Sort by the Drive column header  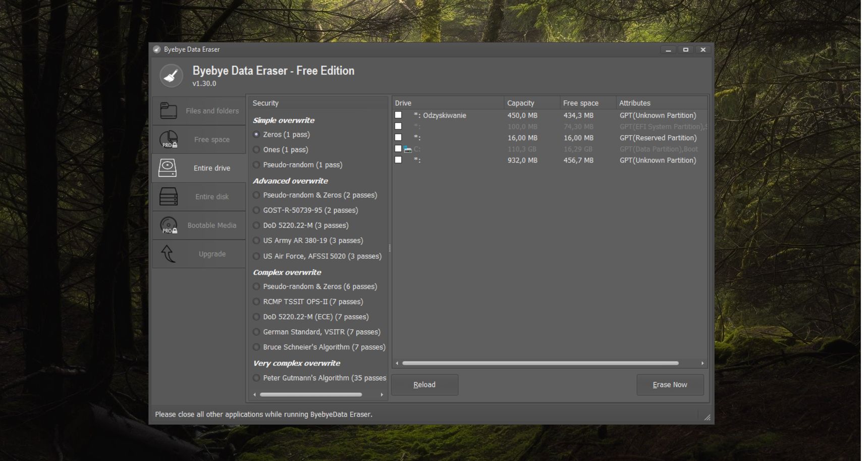448,103
